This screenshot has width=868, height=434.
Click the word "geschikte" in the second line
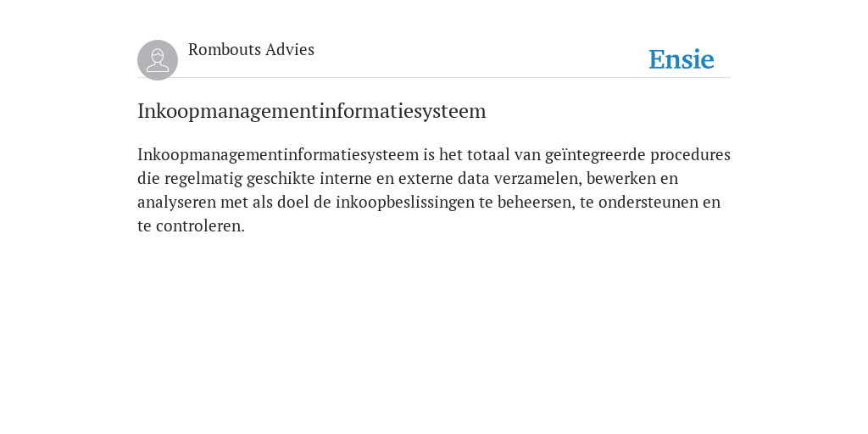click(x=281, y=178)
